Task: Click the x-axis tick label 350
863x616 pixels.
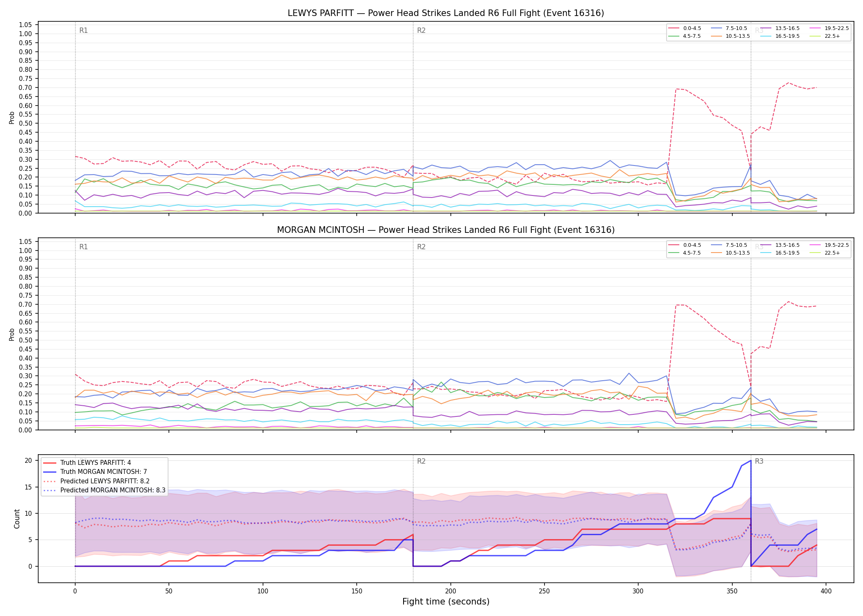Action: [x=732, y=591]
